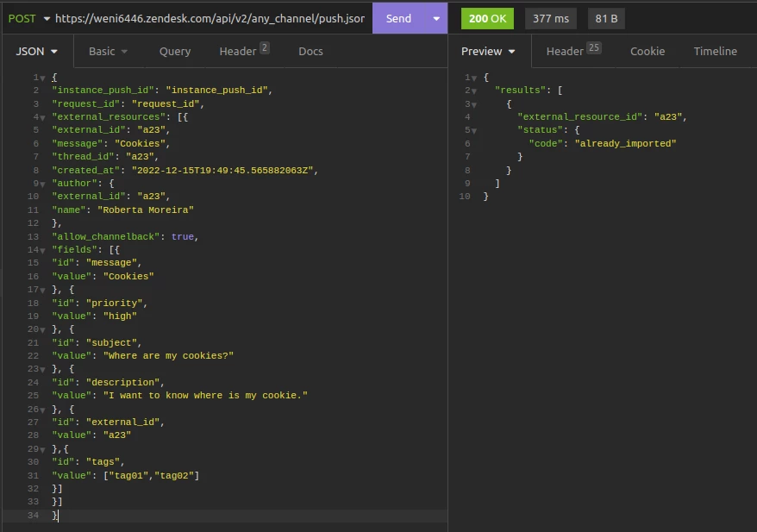Screen dimensions: 757x532
Task: Click the "Where are my cookies?" subject value
Action: pyautogui.click(x=168, y=356)
